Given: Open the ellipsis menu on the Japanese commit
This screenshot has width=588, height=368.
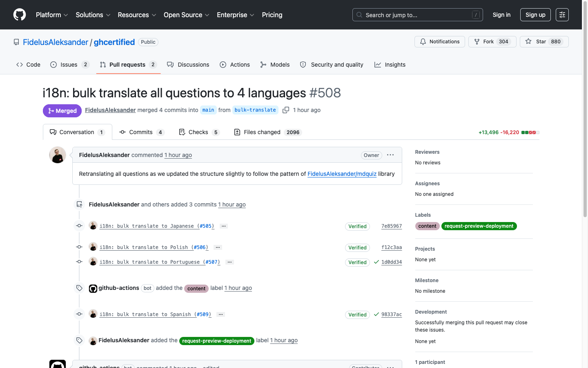Looking at the screenshot, I should coord(223,226).
